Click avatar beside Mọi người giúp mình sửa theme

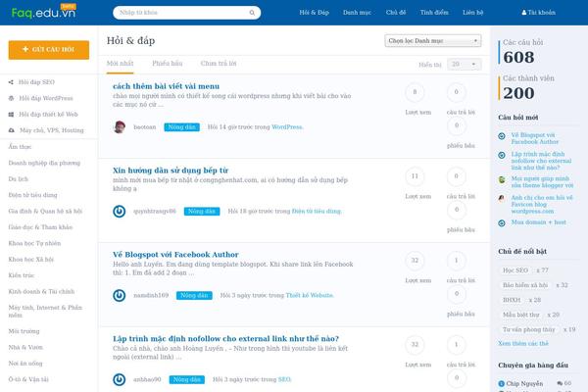pyautogui.click(x=502, y=179)
